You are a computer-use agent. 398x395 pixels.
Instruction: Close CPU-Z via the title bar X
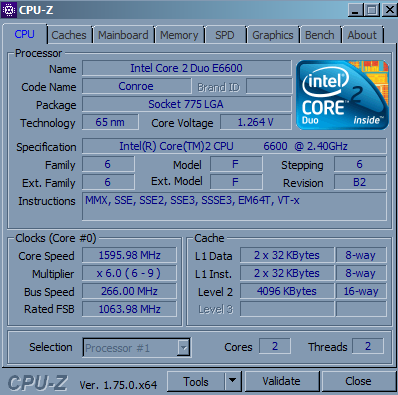pos(389,10)
